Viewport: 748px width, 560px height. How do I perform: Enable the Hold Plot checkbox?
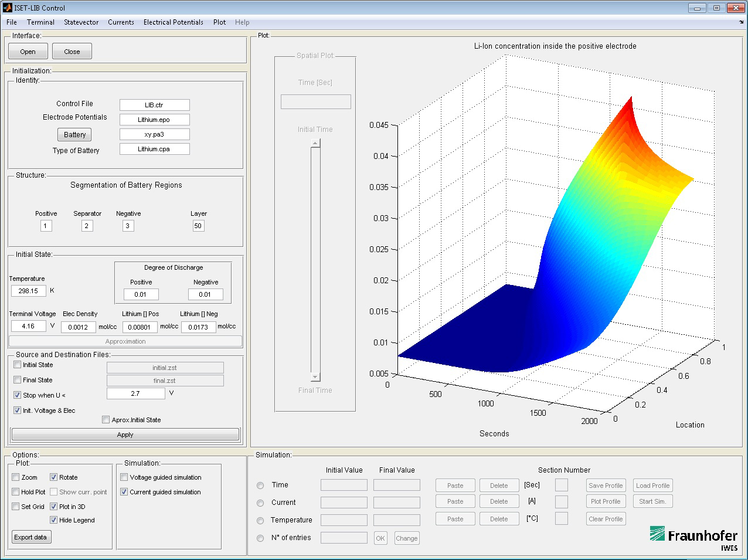click(16, 492)
